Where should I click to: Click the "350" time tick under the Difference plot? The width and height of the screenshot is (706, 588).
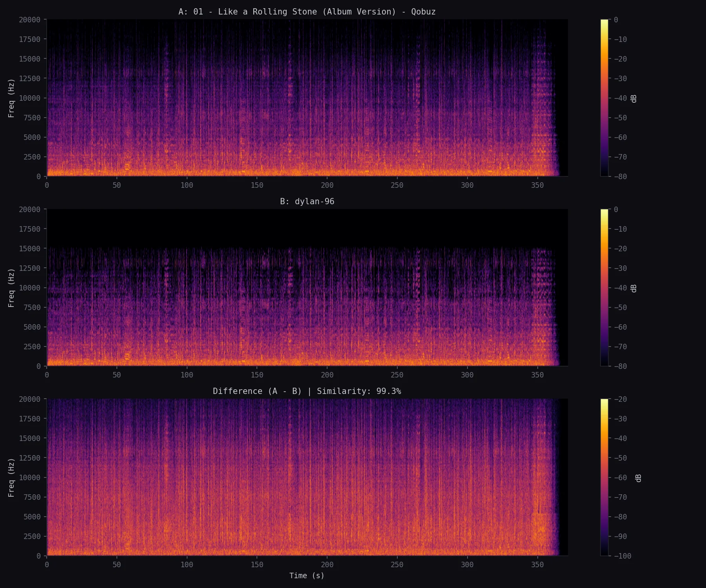pyautogui.click(x=537, y=564)
